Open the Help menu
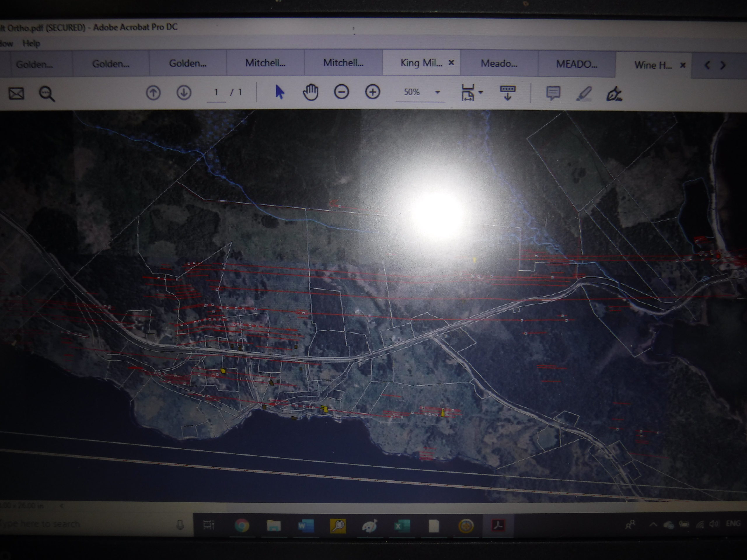 31,43
